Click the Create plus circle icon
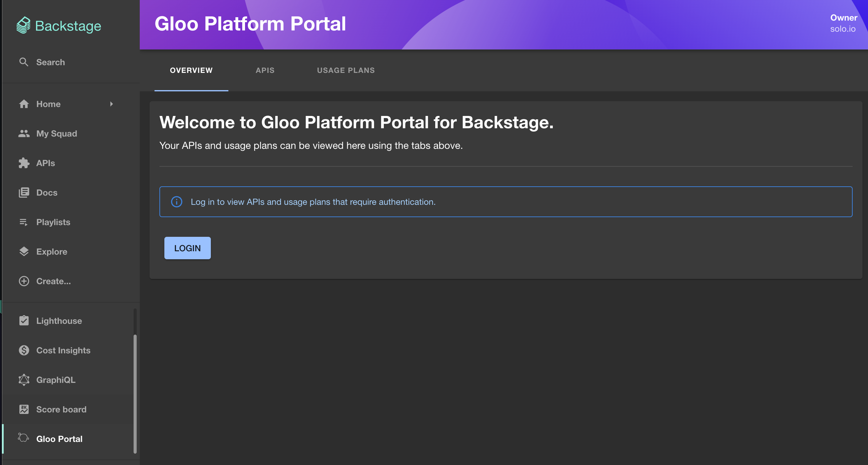 [x=24, y=281]
